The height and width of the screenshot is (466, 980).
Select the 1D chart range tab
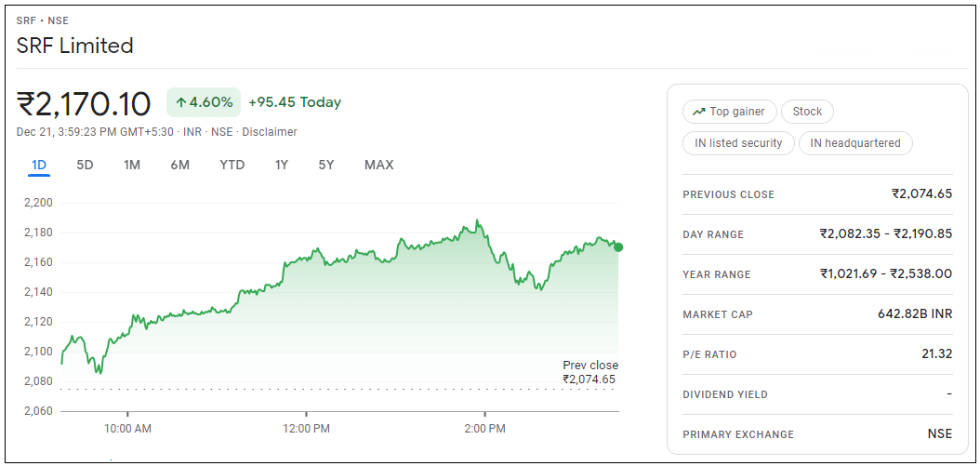pos(39,166)
